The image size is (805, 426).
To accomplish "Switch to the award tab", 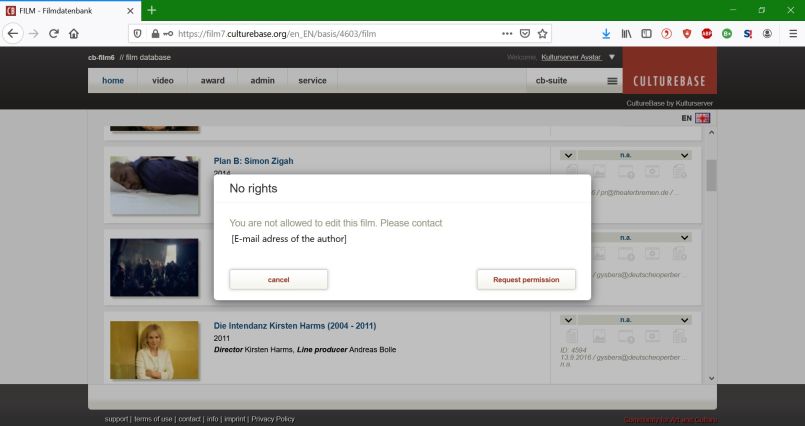I will click(x=212, y=80).
